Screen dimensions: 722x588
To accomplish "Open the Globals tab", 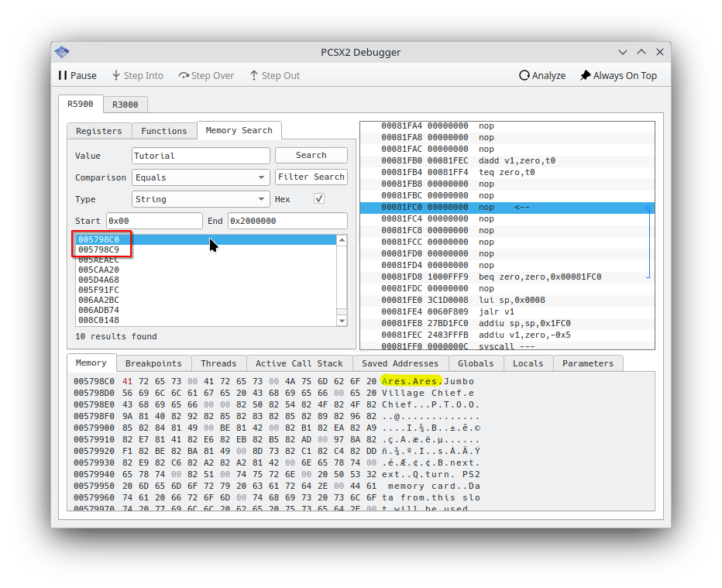I will 476,363.
